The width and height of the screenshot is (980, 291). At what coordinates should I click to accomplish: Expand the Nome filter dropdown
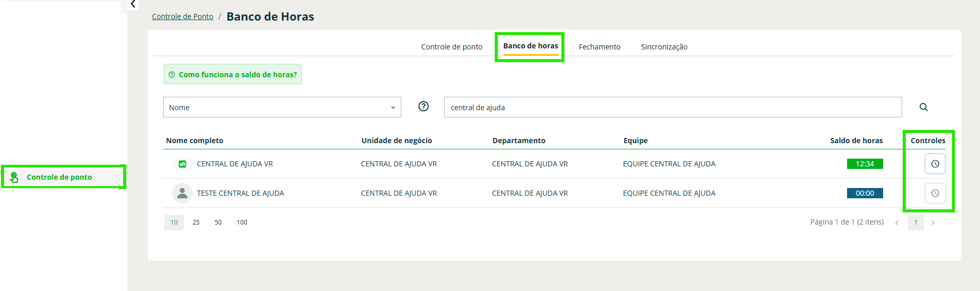click(x=393, y=108)
